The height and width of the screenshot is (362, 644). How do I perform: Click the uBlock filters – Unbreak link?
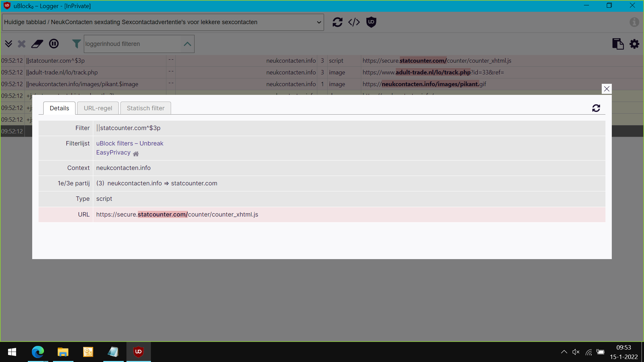129,143
